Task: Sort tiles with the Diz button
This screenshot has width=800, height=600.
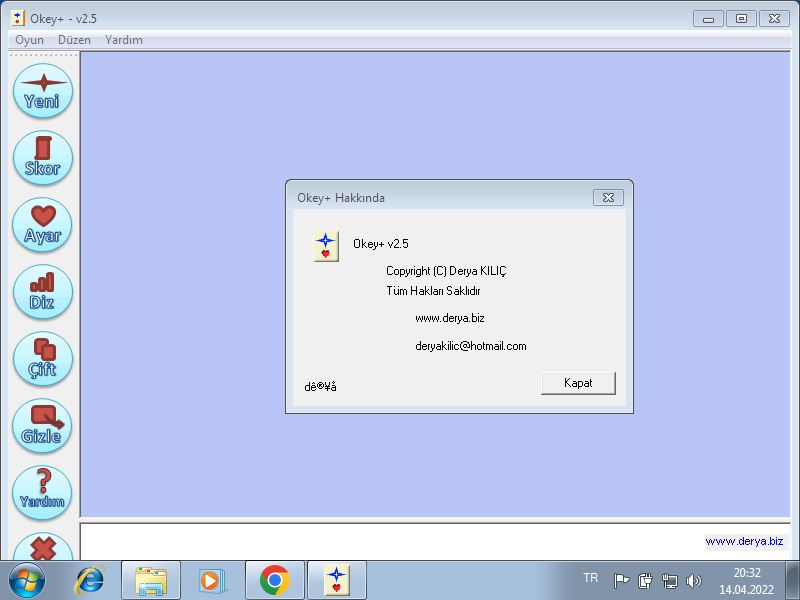Action: tap(43, 292)
